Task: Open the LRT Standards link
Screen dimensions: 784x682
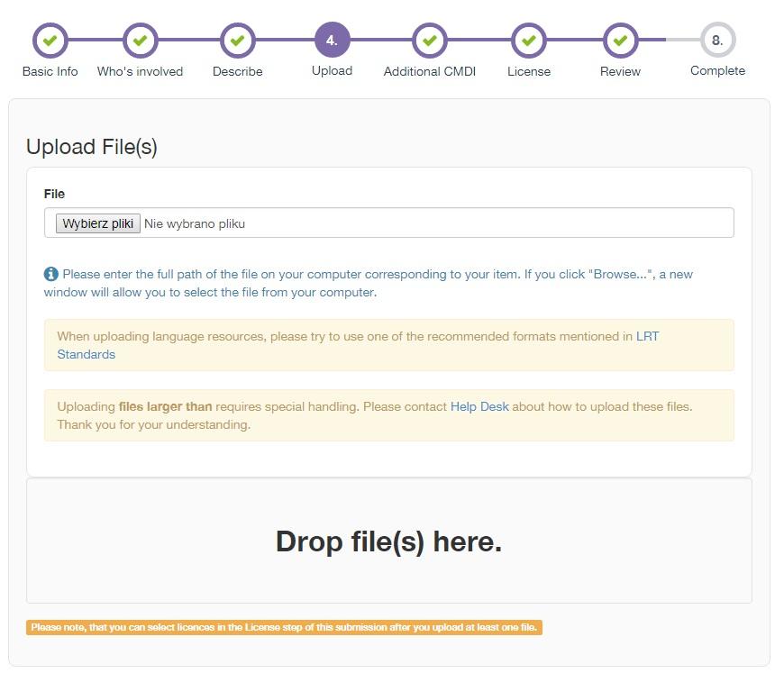Action: click(x=358, y=345)
